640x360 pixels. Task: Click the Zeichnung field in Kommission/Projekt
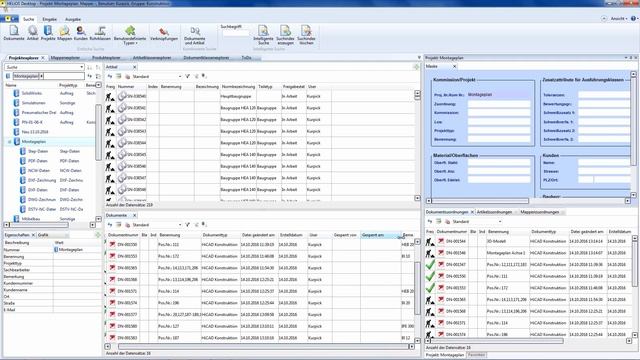tap(498, 104)
